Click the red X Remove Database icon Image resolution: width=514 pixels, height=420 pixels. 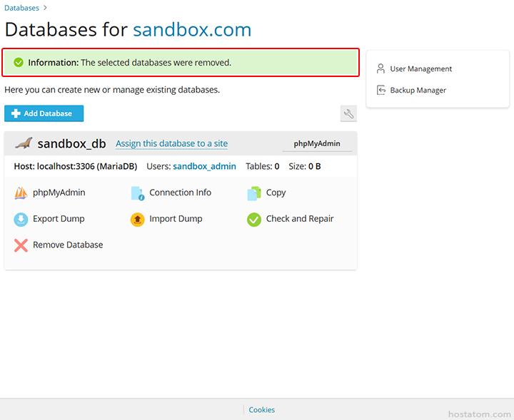pos(21,245)
